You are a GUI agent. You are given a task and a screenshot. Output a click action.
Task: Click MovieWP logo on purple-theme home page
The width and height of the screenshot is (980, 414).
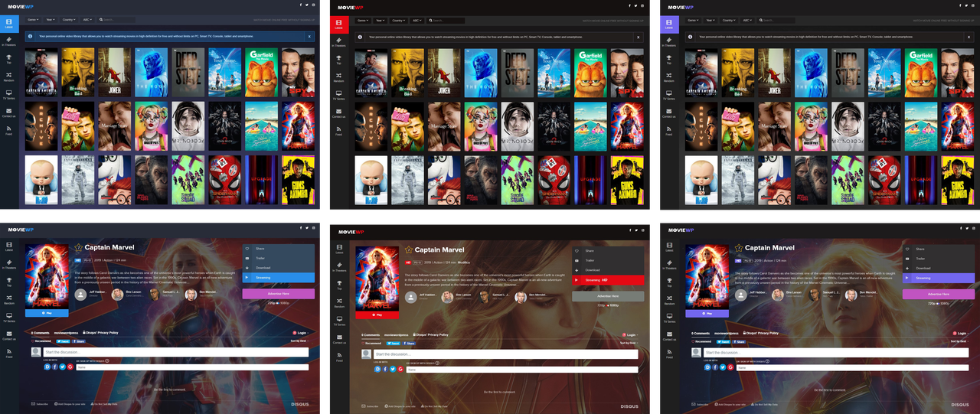coord(681,7)
